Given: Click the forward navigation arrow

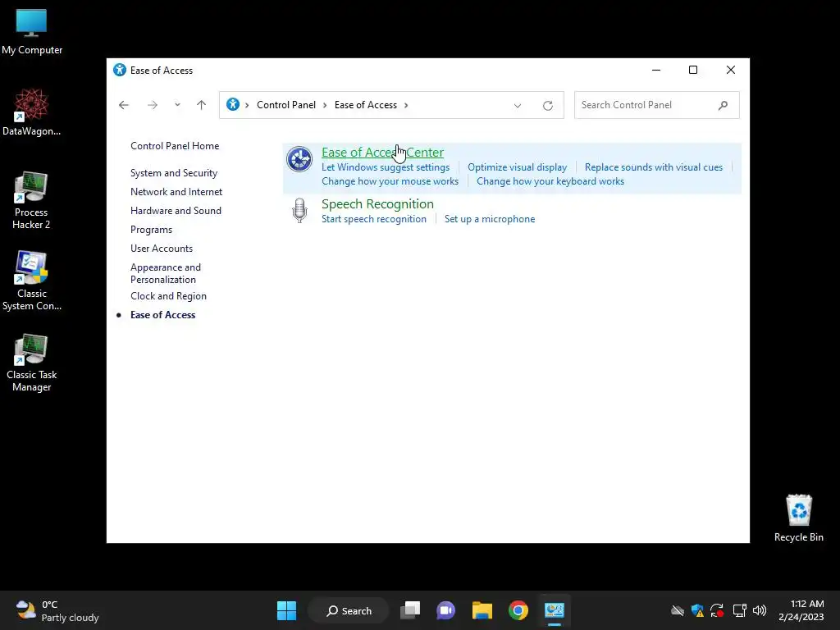Looking at the screenshot, I should 152,105.
